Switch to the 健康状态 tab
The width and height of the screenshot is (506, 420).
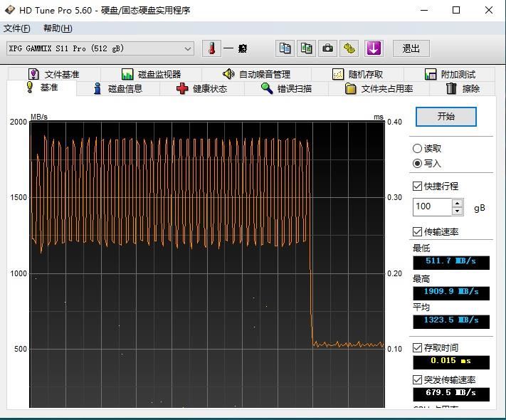201,88
